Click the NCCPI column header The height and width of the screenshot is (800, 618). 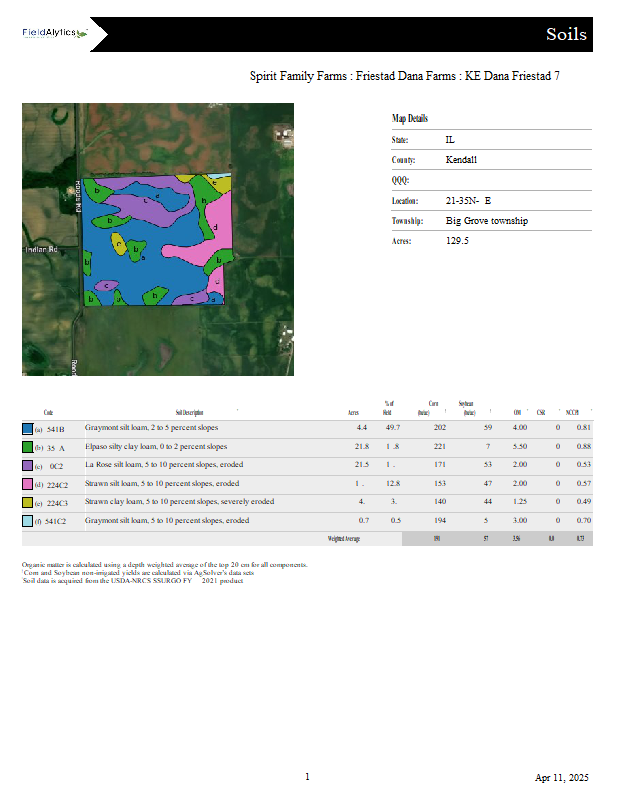(x=573, y=412)
